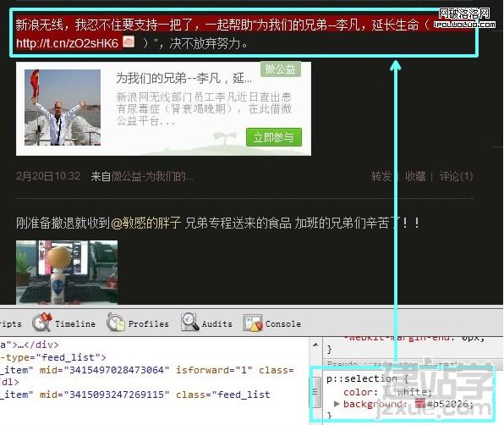Select the Console tab text
The height and width of the screenshot is (425, 504).
coord(282,323)
